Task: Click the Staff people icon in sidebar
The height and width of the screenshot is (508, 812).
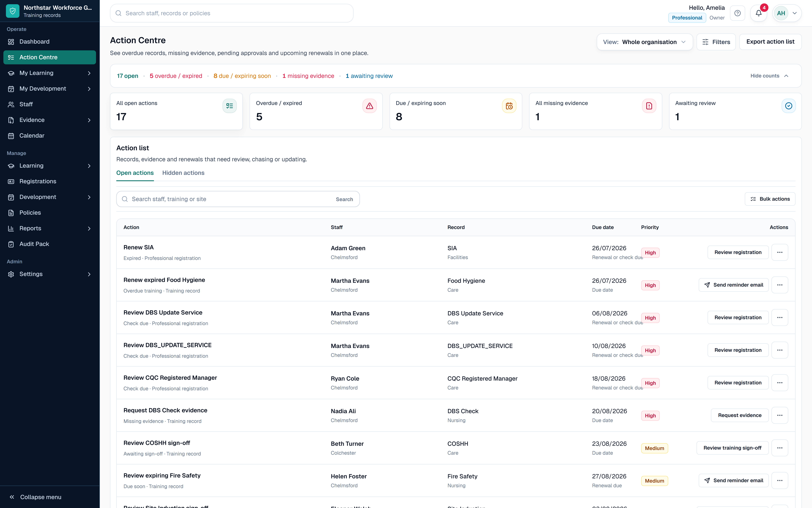Action: [11, 104]
